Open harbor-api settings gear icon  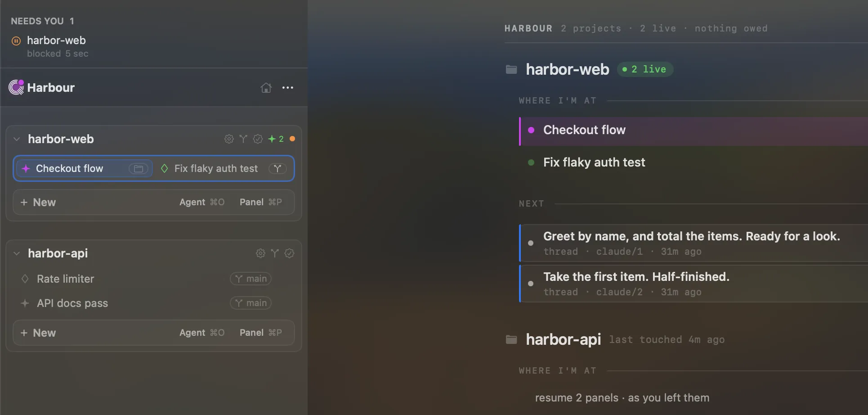tap(260, 253)
